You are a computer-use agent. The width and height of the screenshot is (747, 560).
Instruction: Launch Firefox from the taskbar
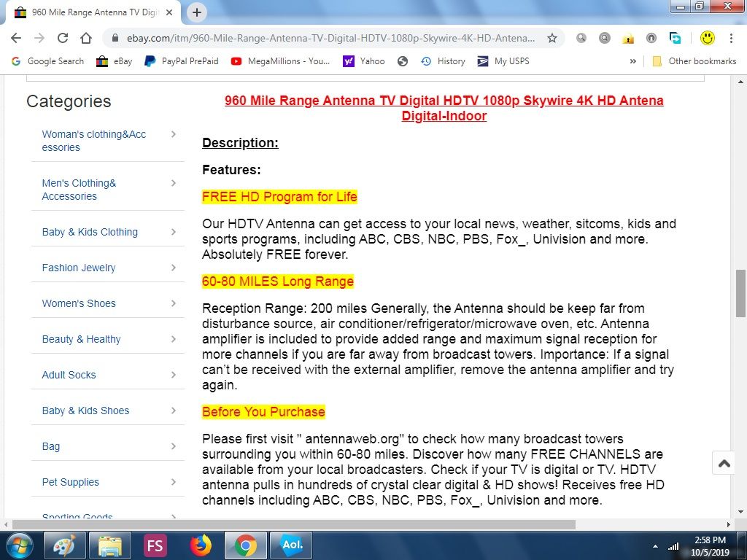click(200, 545)
